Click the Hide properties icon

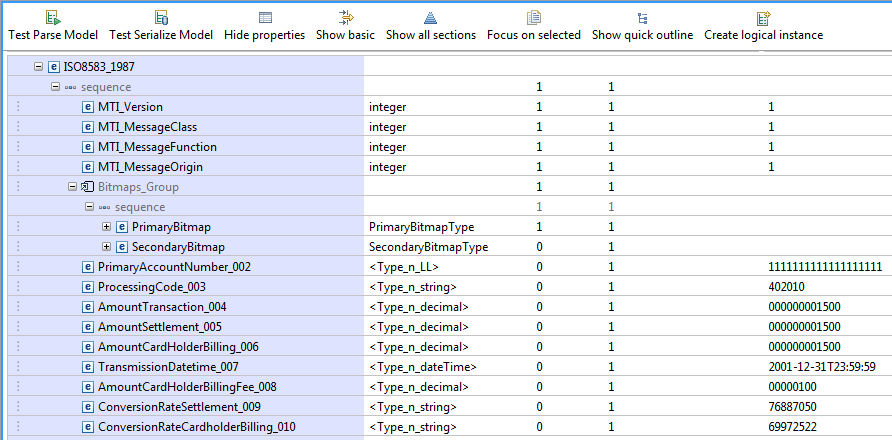[265, 18]
